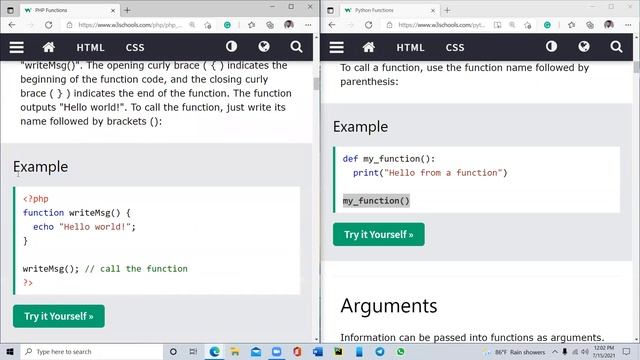Open a new tab in the PHP browser window

pos(127,10)
